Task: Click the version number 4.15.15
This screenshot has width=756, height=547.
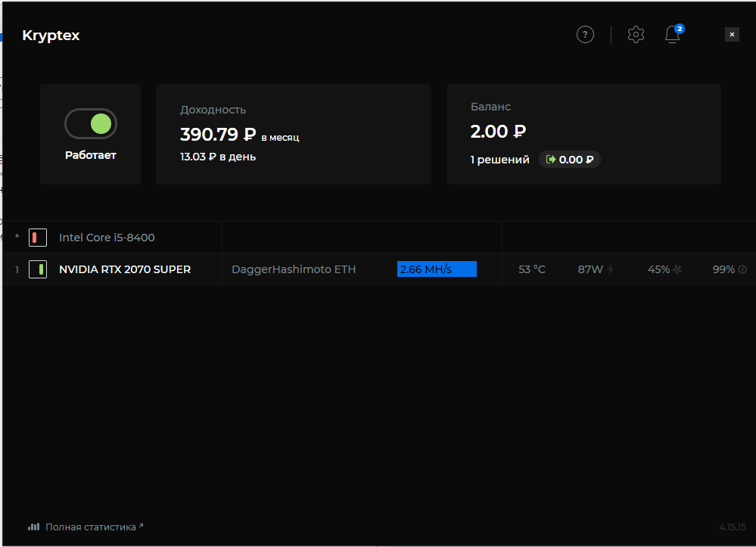Action: pos(733,527)
